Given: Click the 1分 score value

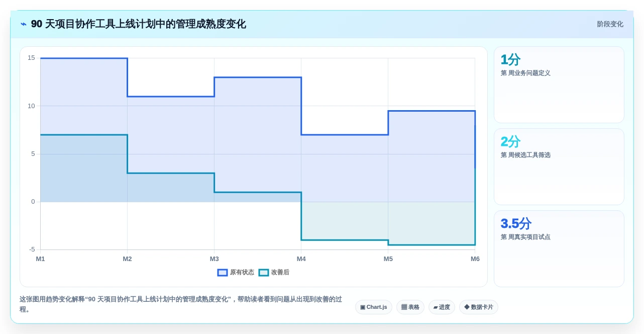Looking at the screenshot, I should click(510, 60).
